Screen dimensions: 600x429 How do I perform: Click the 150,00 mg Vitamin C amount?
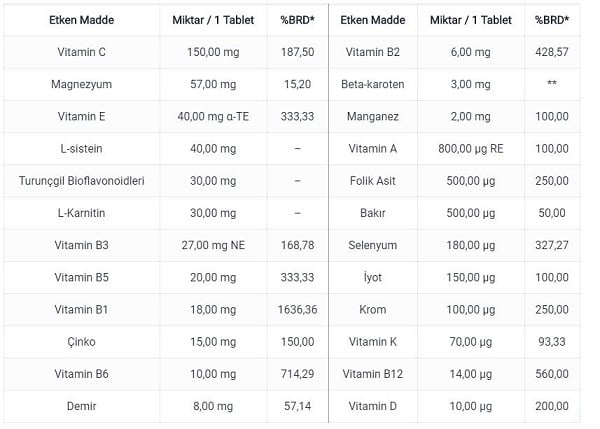pos(213,52)
